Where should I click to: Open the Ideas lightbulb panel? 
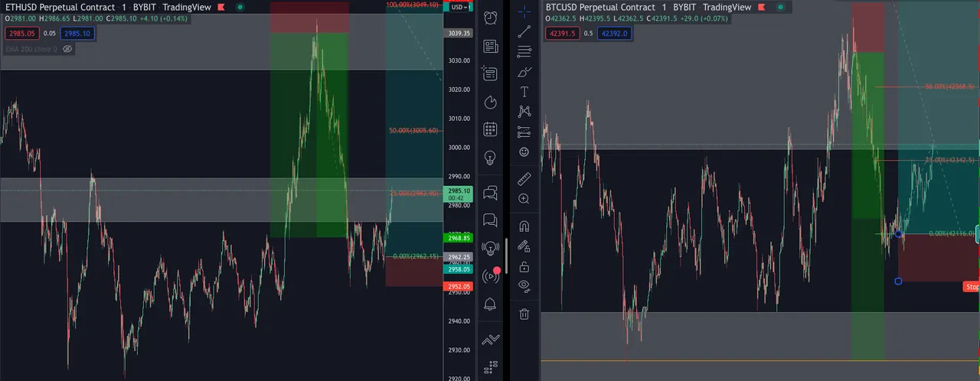click(x=491, y=158)
